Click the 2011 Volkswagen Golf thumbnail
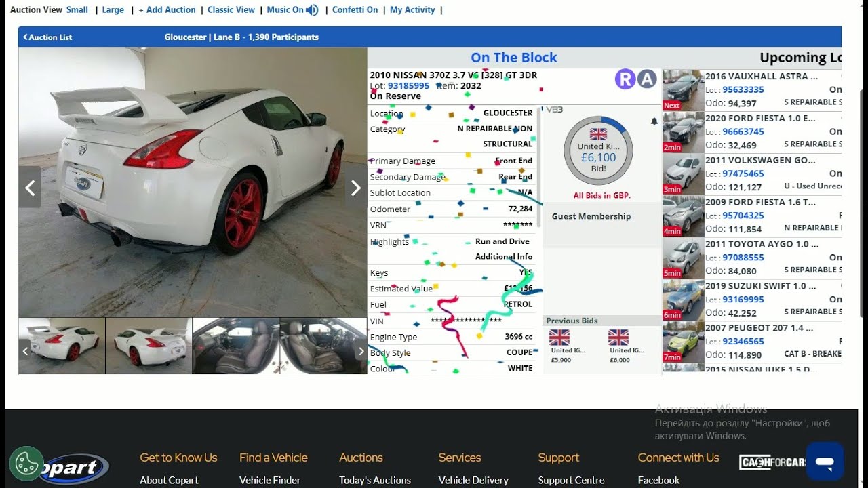 (683, 174)
